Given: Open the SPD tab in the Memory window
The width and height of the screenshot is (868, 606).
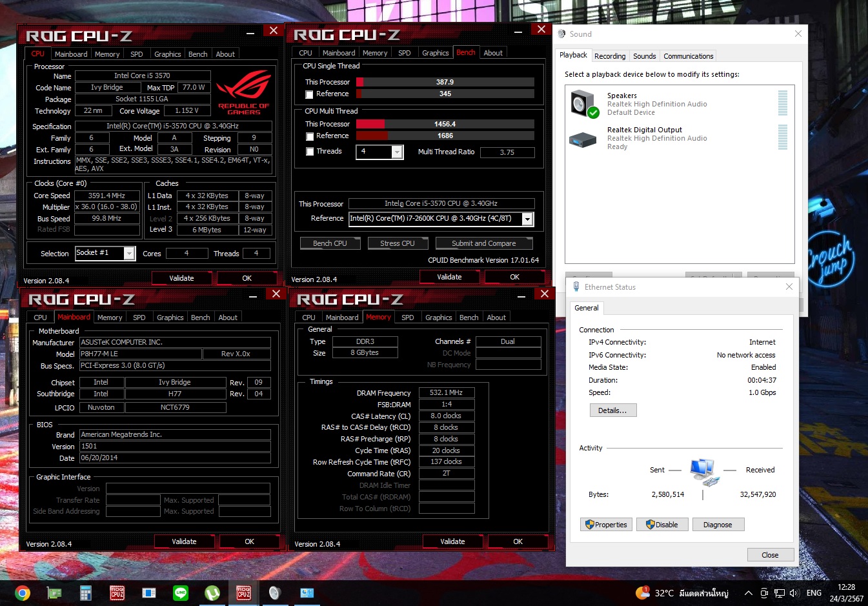Looking at the screenshot, I should 407,318.
